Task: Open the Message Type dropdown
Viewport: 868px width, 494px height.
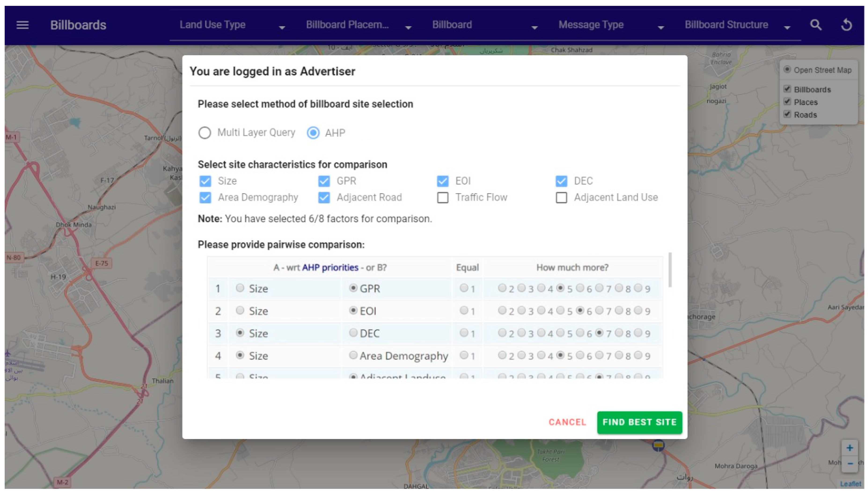Action: (611, 25)
